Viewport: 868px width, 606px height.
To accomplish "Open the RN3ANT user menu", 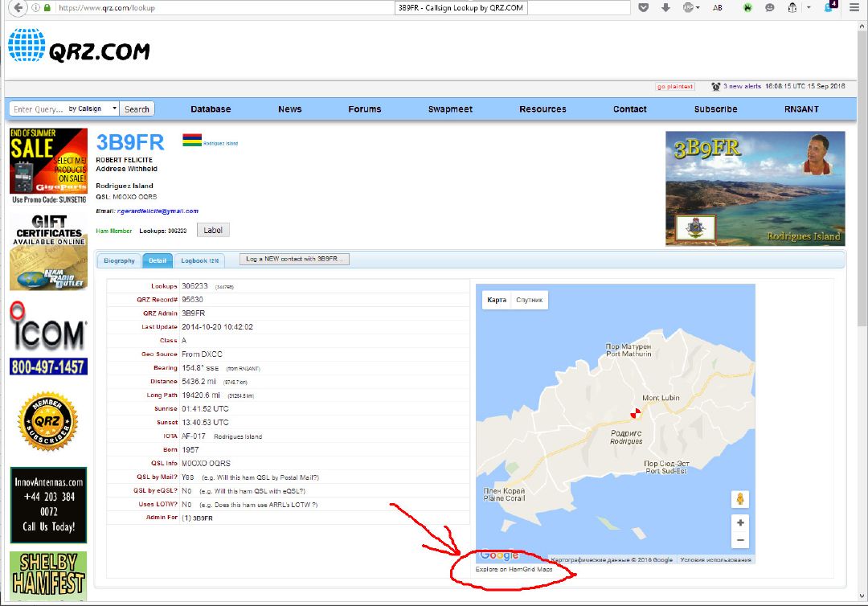I will 801,109.
